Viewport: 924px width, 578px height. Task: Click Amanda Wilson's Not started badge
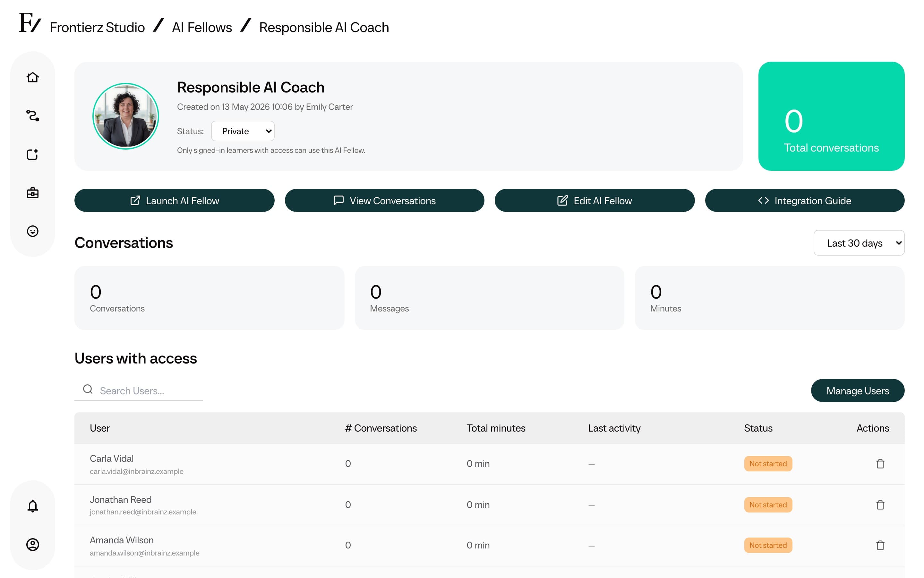768,545
